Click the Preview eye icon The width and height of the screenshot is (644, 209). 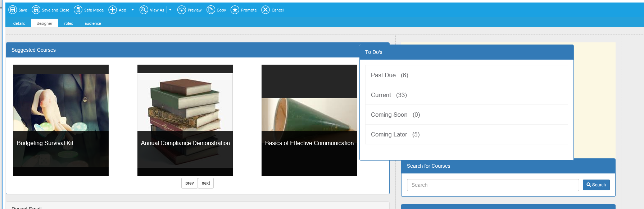(182, 10)
